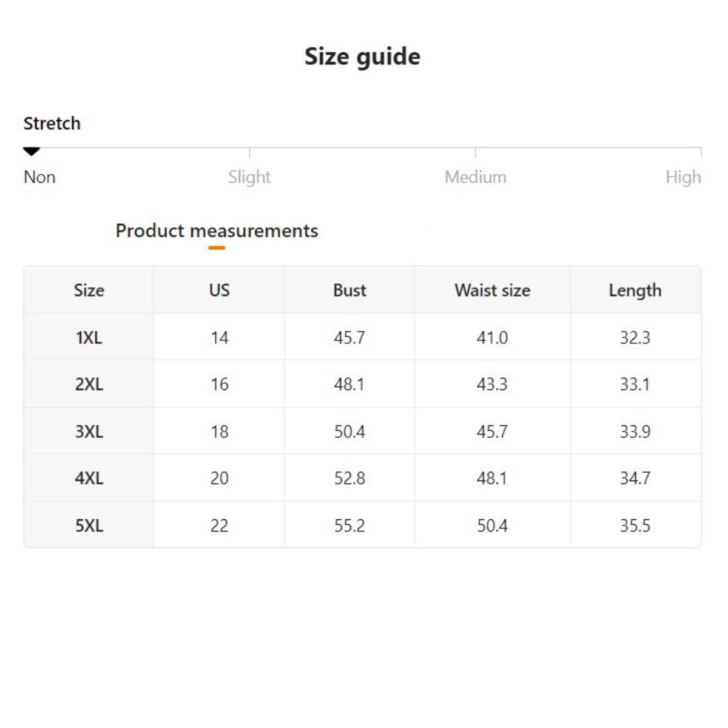
Task: Click the Waist size column header
Action: pyautogui.click(x=492, y=290)
